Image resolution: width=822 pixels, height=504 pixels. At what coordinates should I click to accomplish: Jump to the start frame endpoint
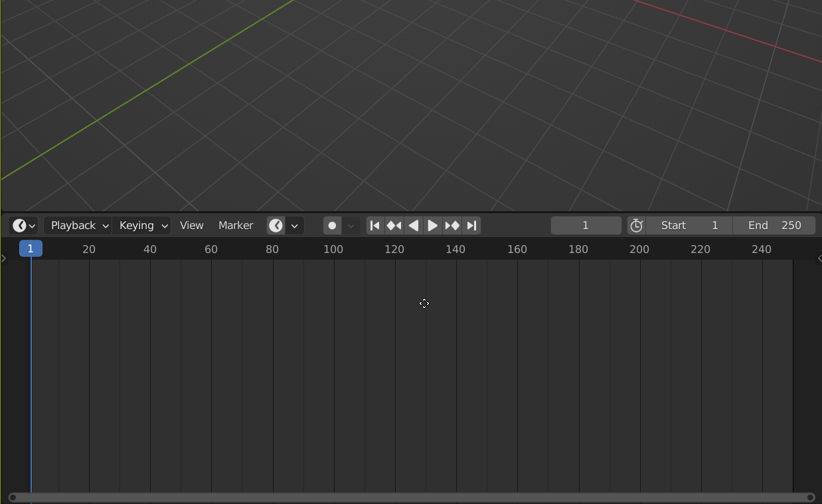coord(375,226)
